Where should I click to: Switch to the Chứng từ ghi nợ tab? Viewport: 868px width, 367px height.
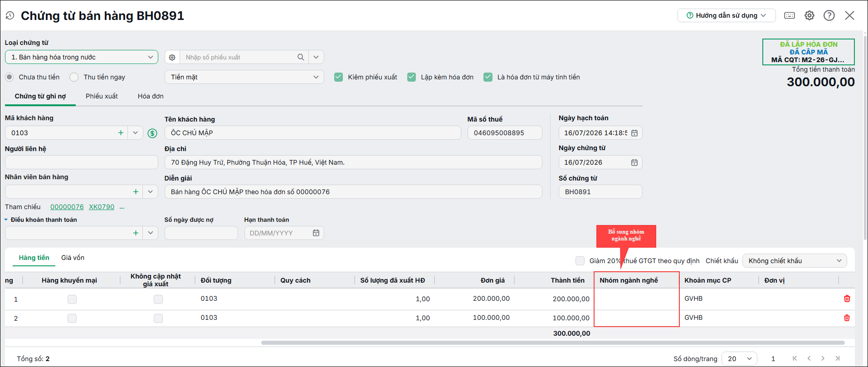click(40, 96)
